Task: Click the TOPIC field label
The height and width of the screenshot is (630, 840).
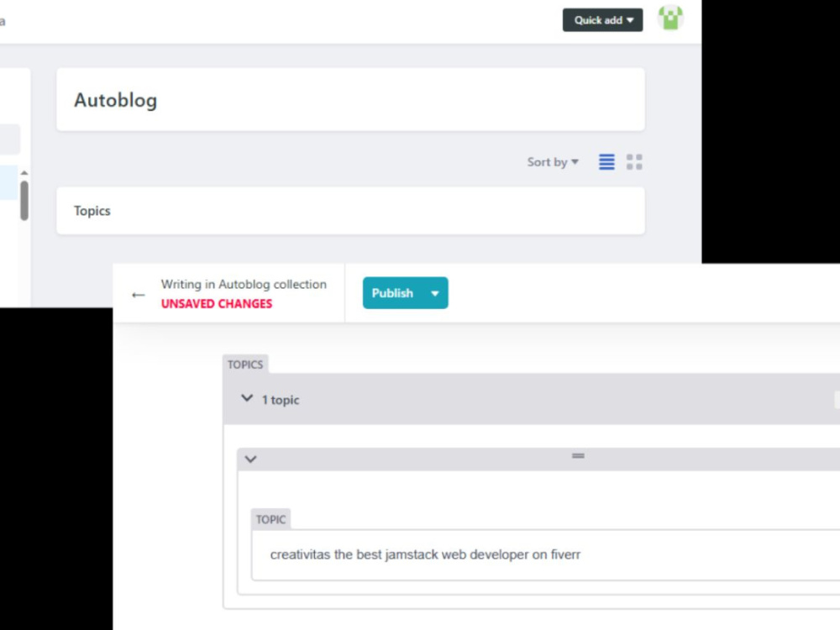Action: tap(270, 519)
